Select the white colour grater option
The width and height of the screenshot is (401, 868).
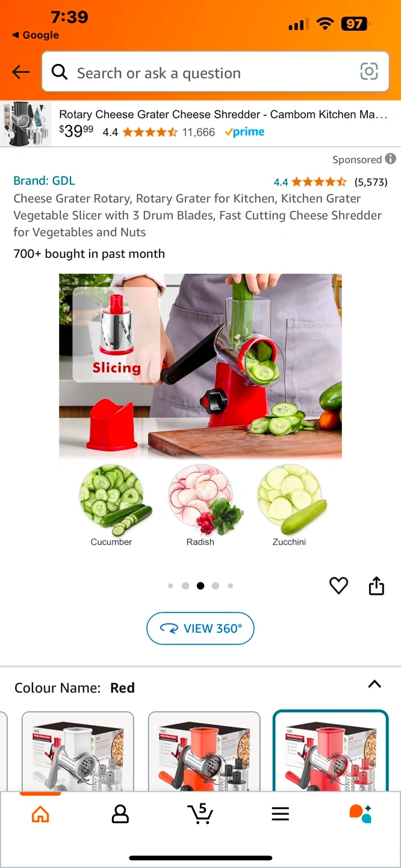78,751
